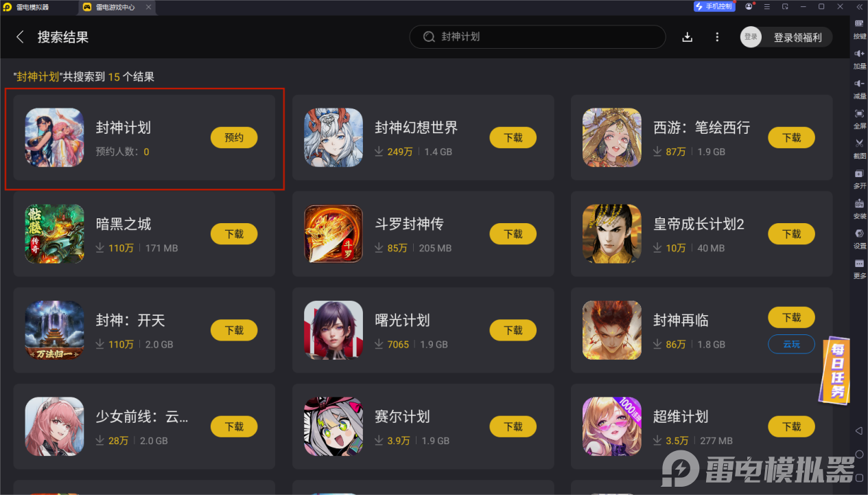This screenshot has width=868, height=495.
Task: Click 手机控制 button in title bar
Action: point(714,6)
